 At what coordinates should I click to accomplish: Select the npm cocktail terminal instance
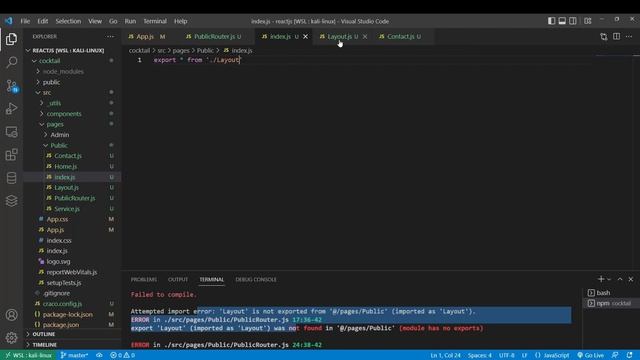coord(610,303)
